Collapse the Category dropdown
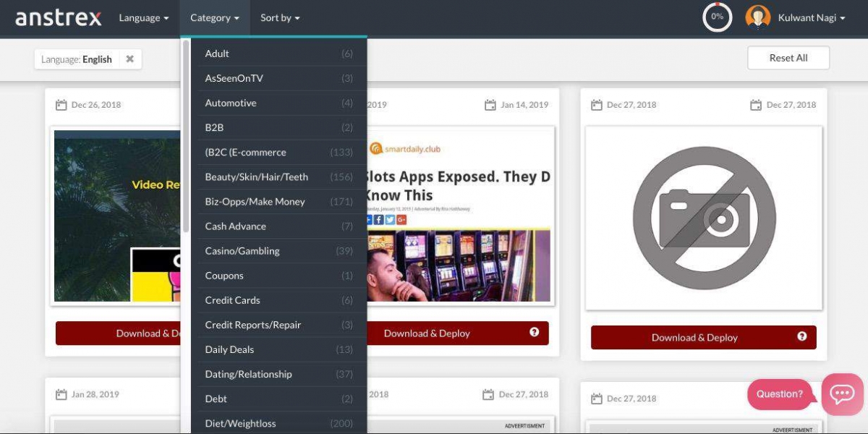This screenshot has height=434, width=868. pos(214,18)
